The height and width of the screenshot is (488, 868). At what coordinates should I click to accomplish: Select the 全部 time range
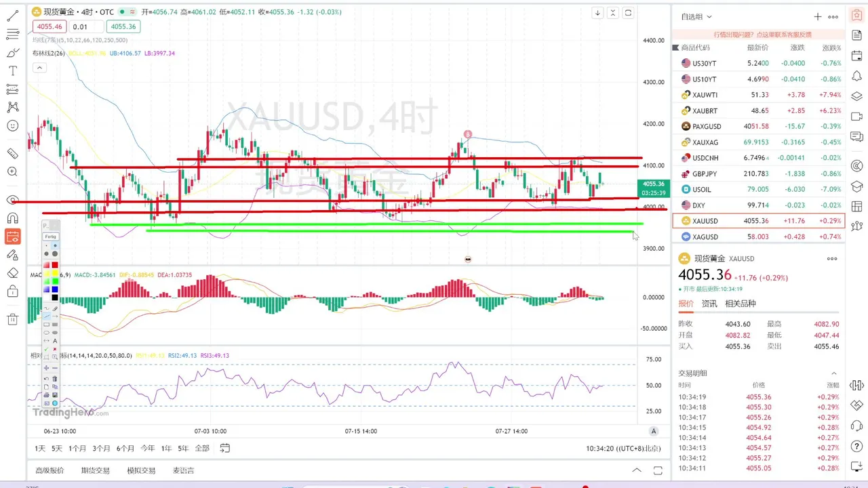pos(202,448)
